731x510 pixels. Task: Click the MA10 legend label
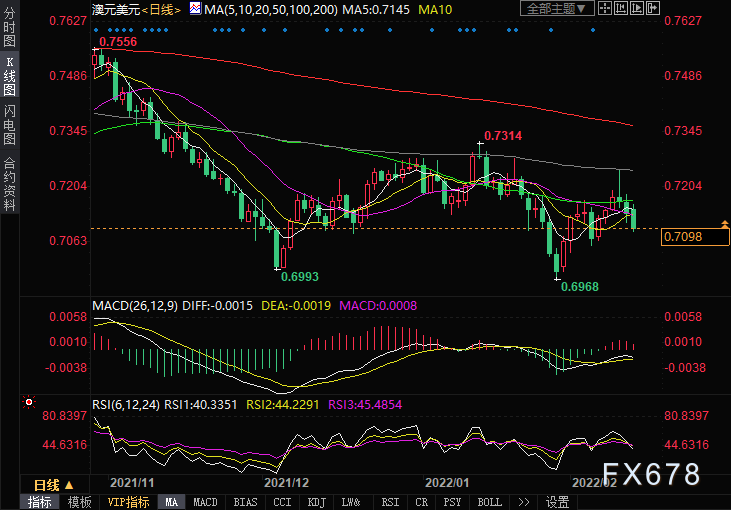[x=435, y=9]
